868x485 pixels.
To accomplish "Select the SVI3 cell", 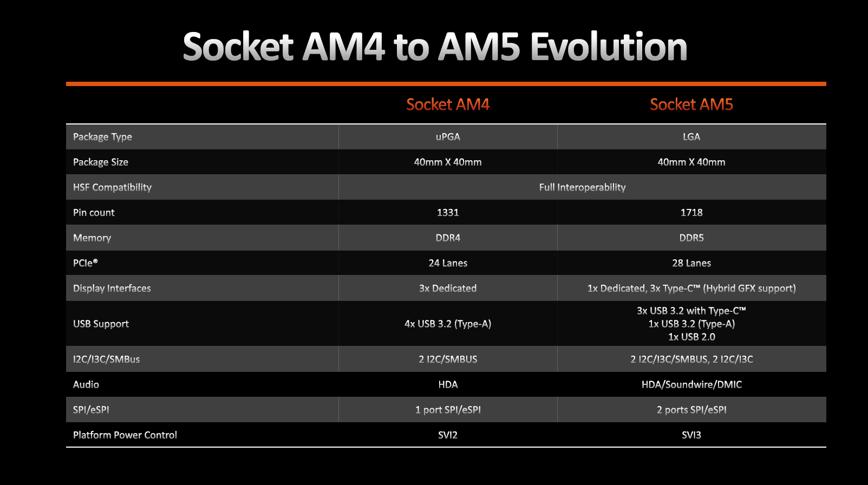I will coord(691,435).
